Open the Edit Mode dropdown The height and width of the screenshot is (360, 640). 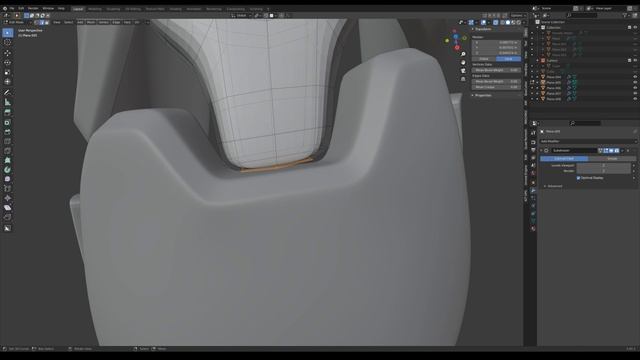[17, 22]
